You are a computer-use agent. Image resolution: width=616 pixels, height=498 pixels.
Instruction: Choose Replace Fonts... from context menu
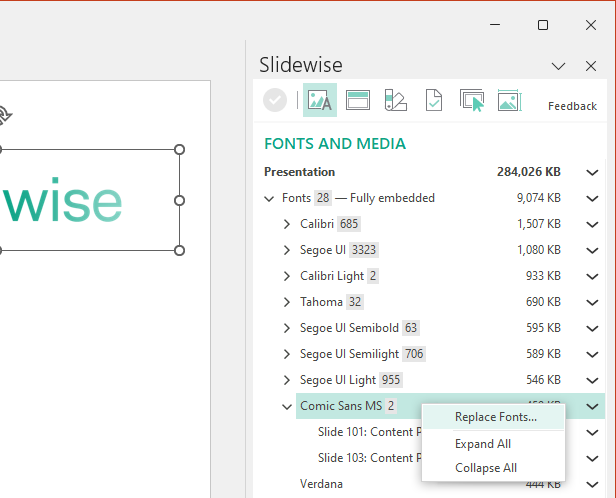[x=493, y=417]
